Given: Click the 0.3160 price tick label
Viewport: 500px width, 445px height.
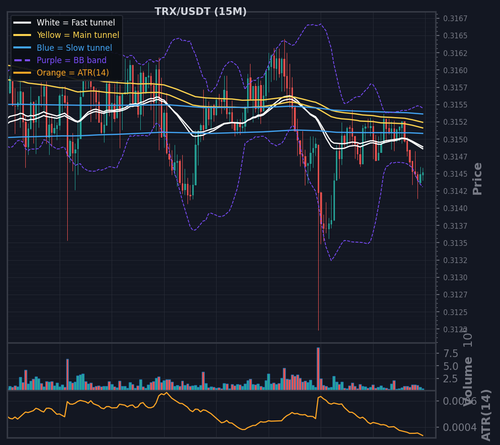Looking at the screenshot, I should click(x=455, y=70).
